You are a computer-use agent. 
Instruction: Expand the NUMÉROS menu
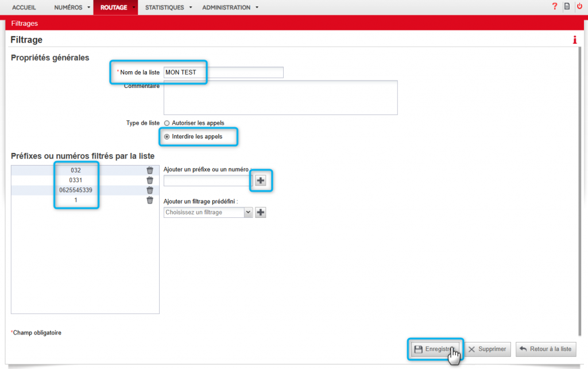(x=72, y=7)
